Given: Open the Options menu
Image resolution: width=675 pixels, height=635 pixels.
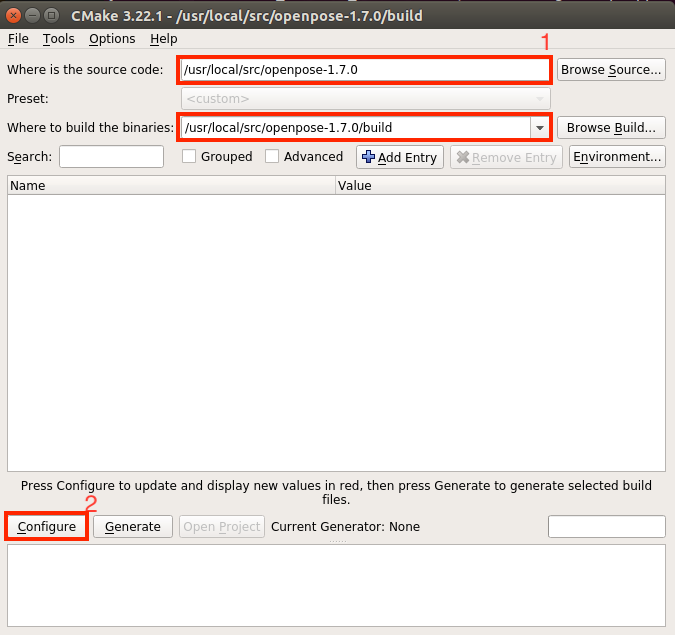Looking at the screenshot, I should click(112, 39).
